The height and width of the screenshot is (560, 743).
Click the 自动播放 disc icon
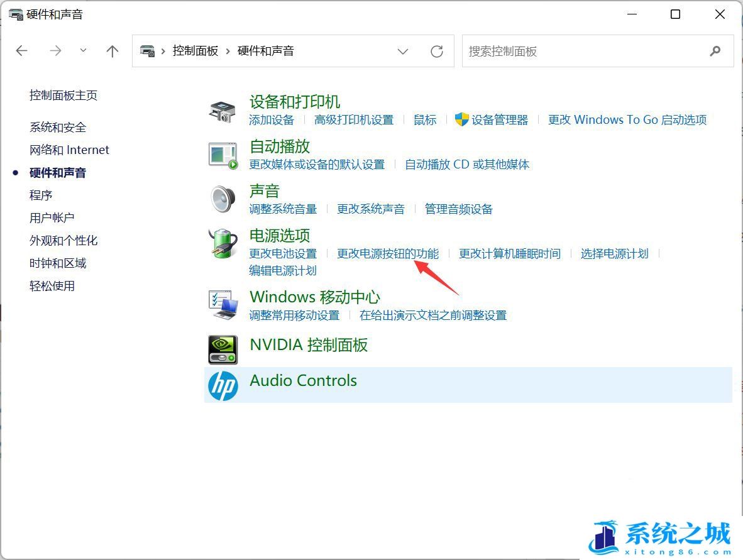tap(223, 155)
